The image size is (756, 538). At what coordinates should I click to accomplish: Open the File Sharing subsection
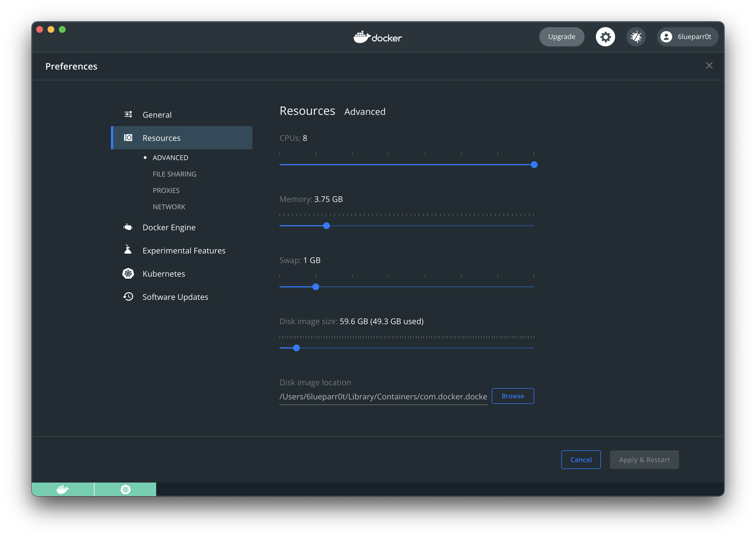pyautogui.click(x=174, y=174)
